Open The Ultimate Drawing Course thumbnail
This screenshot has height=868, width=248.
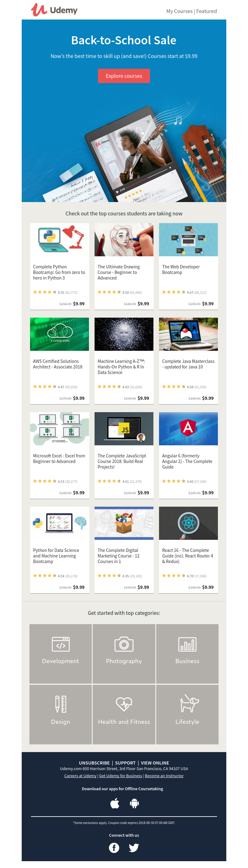coord(124,240)
